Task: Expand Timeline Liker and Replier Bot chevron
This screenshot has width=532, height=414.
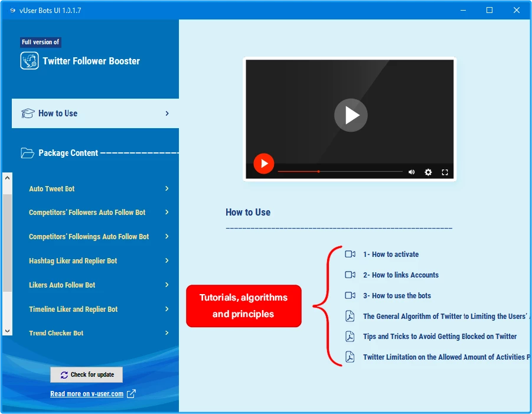Action: [x=167, y=309]
